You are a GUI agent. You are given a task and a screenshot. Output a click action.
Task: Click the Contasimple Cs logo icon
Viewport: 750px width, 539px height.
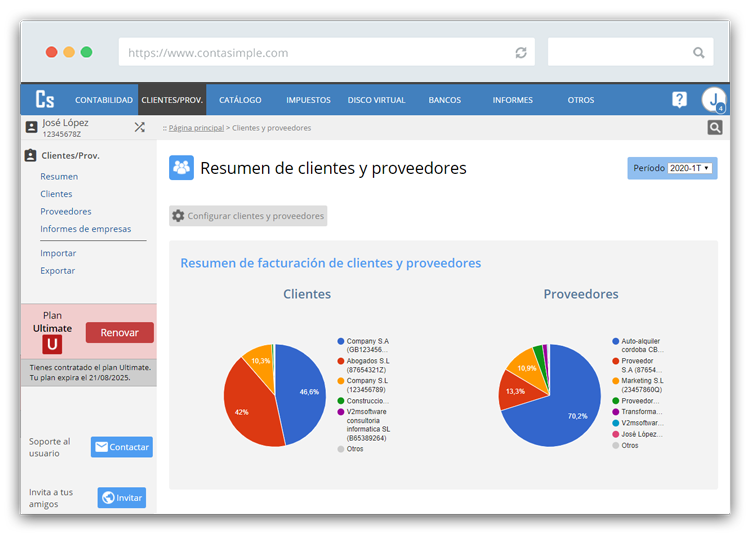tap(45, 100)
